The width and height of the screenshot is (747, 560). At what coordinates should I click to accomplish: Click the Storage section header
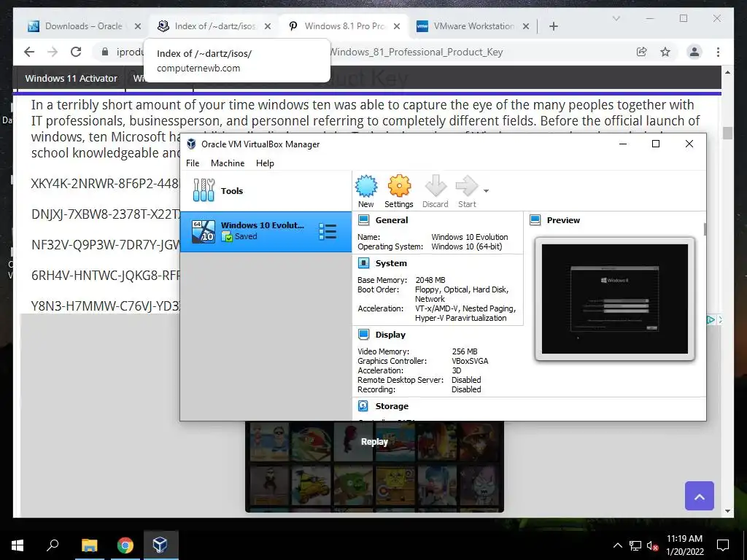point(392,405)
